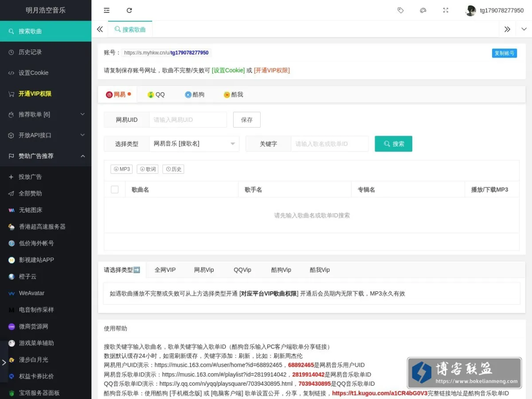
Task: Click the 漫步白月光 icon
Action: coord(12,360)
